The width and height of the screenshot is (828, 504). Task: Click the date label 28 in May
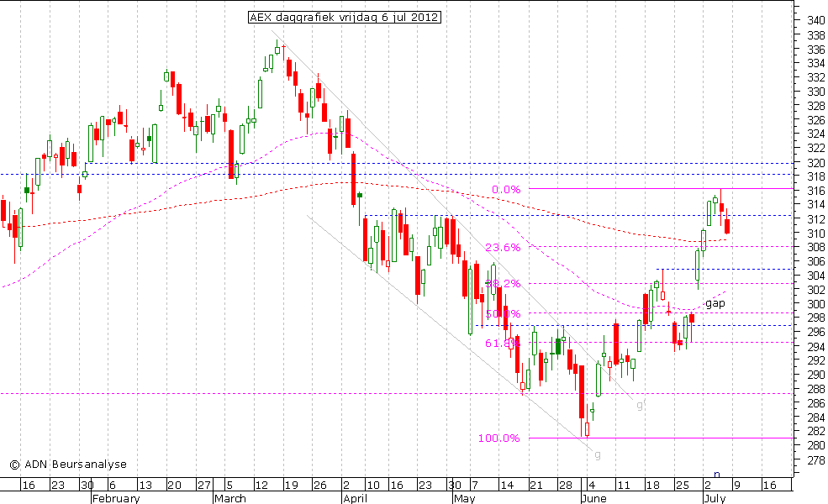point(566,485)
